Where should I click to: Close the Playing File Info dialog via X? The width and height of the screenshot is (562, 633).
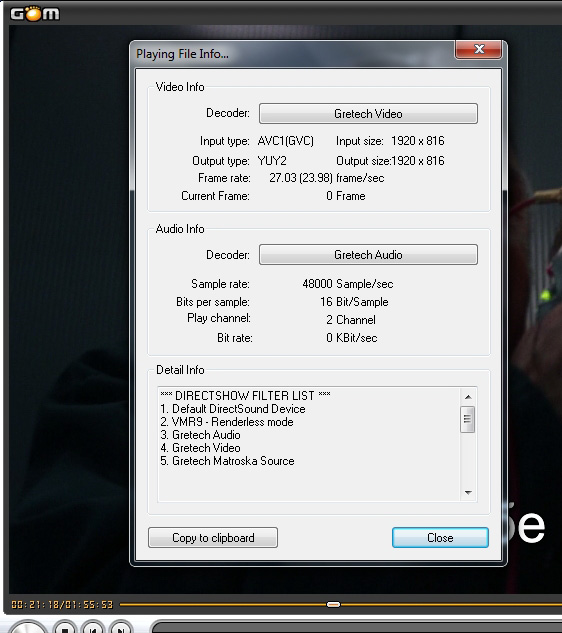479,49
